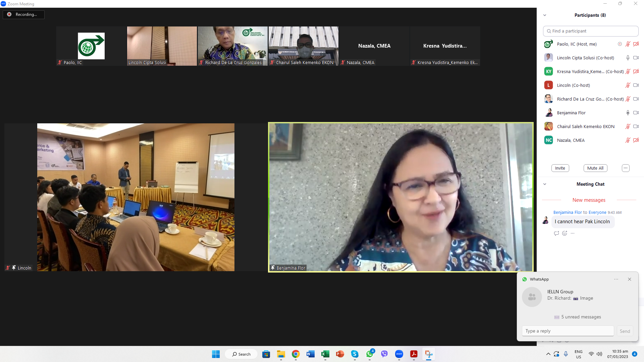Show hidden system tray icons
644x362 pixels.
click(x=548, y=354)
